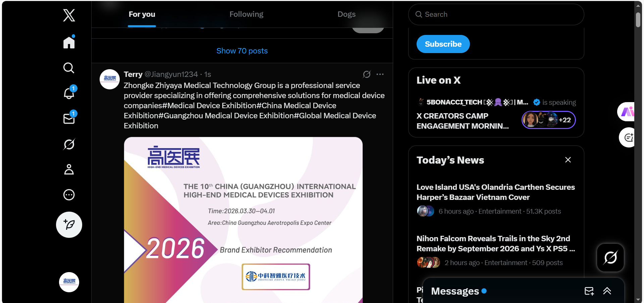Image resolution: width=644 pixels, height=303 pixels.
Task: Open Grok icon in left sidebar
Action: pyautogui.click(x=69, y=144)
